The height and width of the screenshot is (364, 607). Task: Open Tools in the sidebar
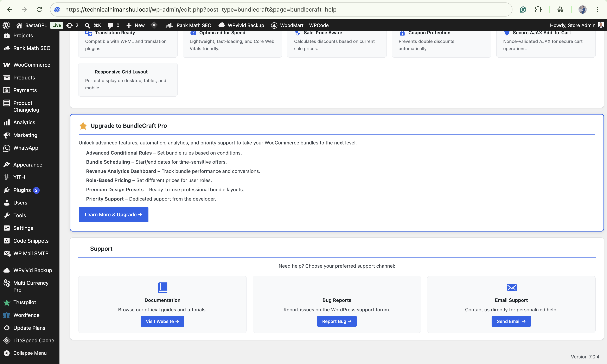click(x=30, y=215)
